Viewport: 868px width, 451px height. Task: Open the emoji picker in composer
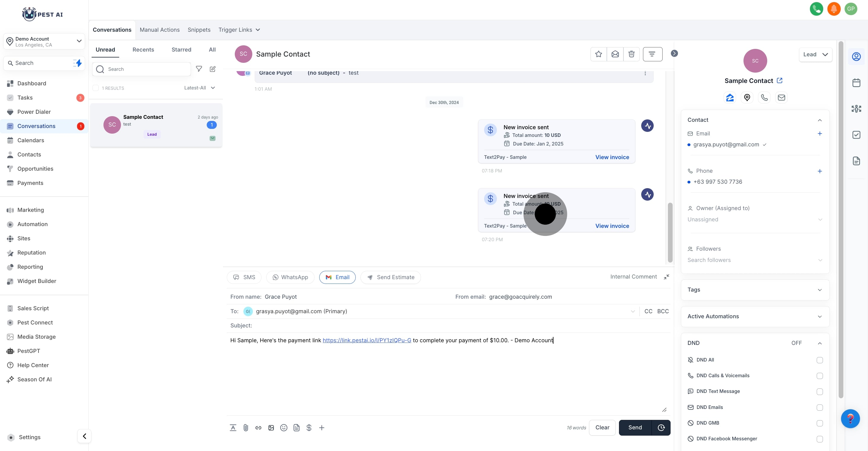(x=284, y=428)
